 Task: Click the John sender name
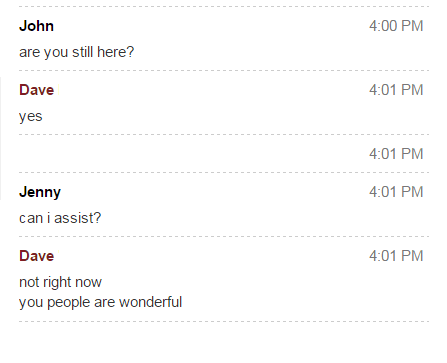click(x=36, y=26)
